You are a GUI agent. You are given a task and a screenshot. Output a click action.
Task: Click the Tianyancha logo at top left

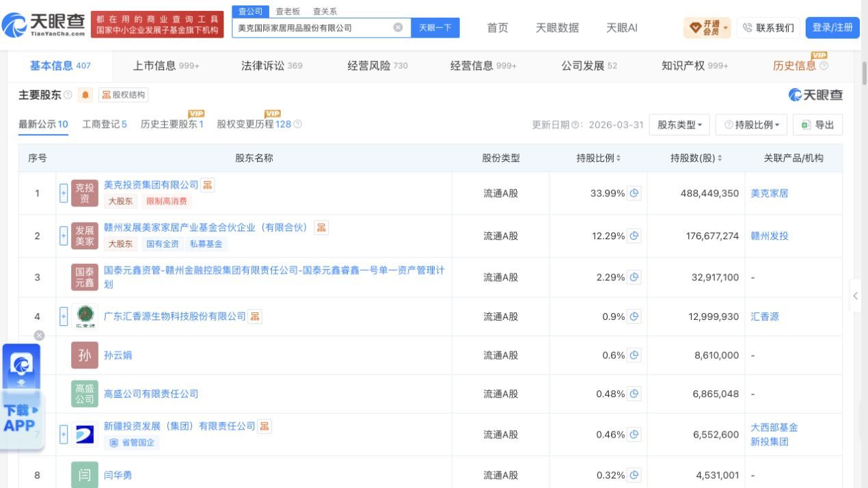pyautogui.click(x=44, y=25)
